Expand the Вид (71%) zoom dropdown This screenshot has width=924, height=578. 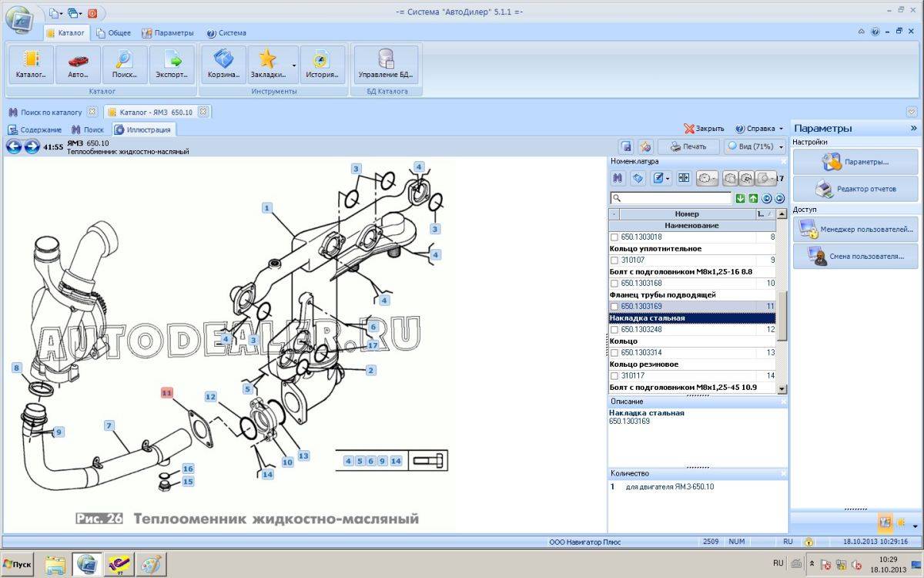[x=782, y=146]
